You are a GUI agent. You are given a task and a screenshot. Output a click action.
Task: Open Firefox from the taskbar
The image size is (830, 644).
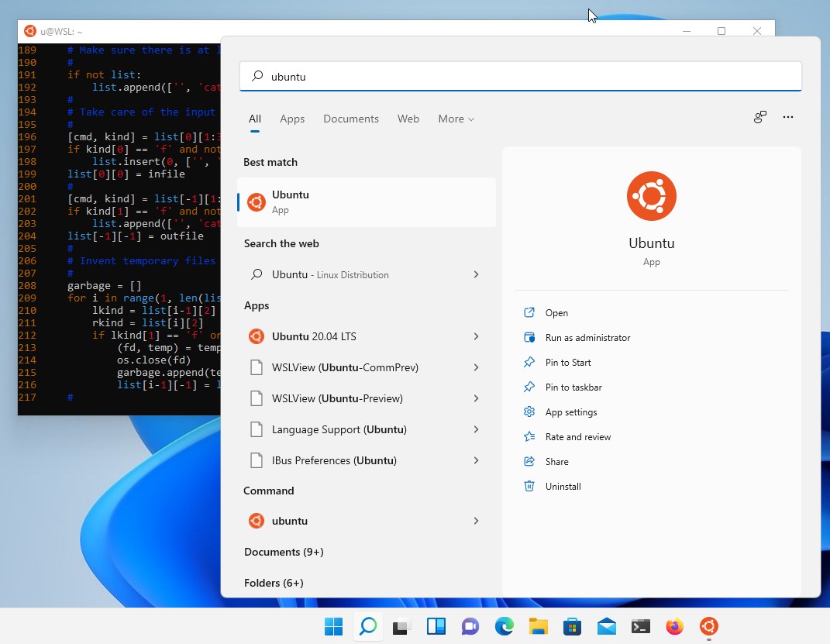click(x=674, y=626)
